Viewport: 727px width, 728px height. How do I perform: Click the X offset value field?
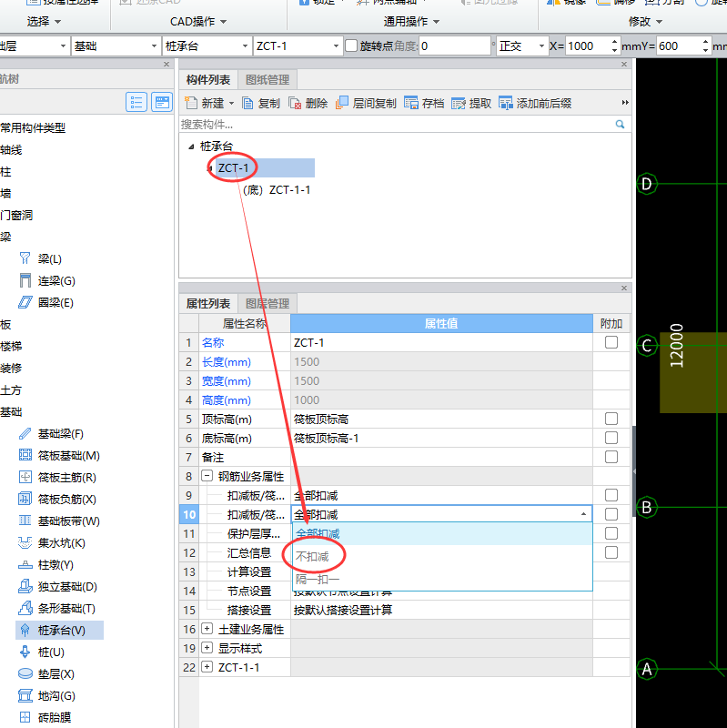(x=587, y=46)
